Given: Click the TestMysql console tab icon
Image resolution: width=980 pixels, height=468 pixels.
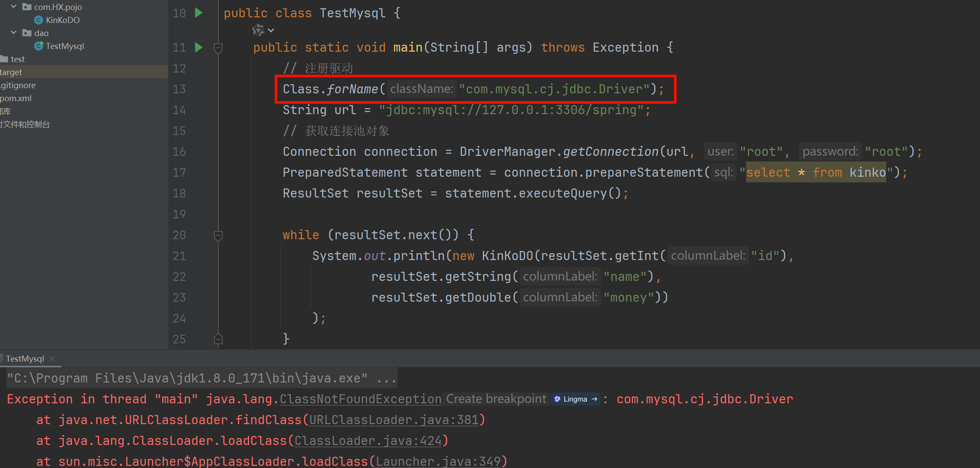Looking at the screenshot, I should coord(2,359).
